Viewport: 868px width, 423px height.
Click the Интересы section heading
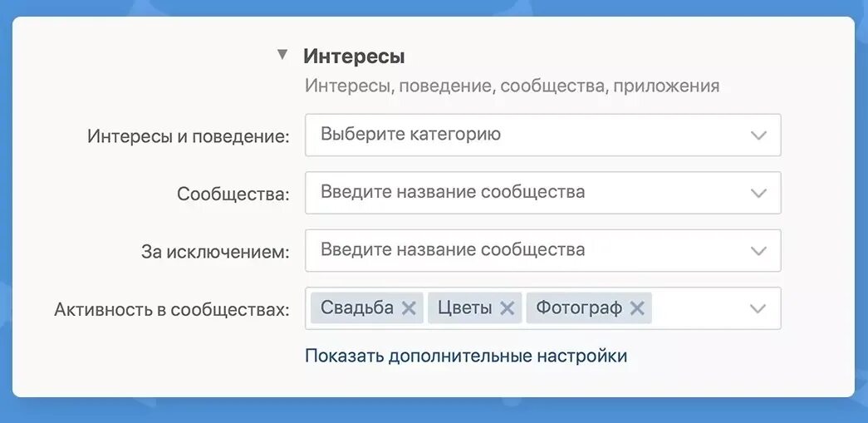point(354,57)
